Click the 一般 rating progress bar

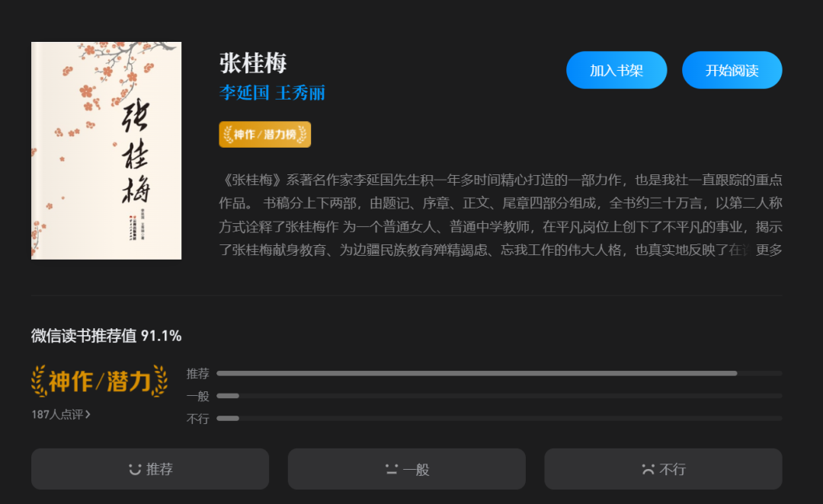tap(499, 396)
